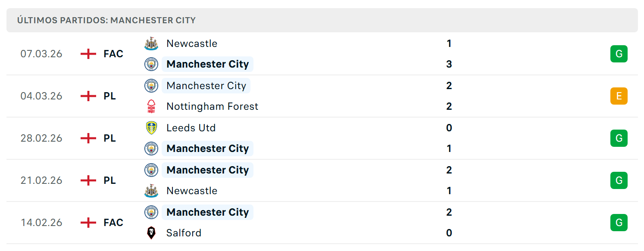Image resolution: width=644 pixels, height=251 pixels.
Task: Click the Últimos Partidos: Manchester City header
Action: [106, 20]
